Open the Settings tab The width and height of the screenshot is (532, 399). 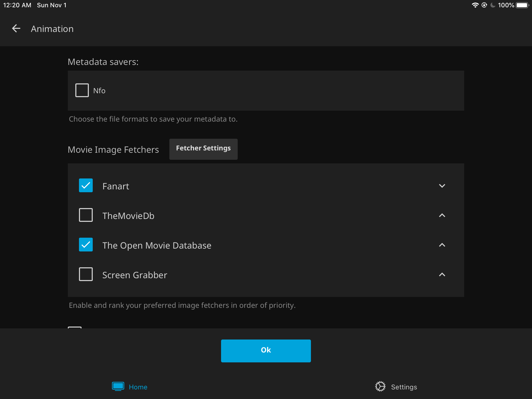tap(396, 387)
